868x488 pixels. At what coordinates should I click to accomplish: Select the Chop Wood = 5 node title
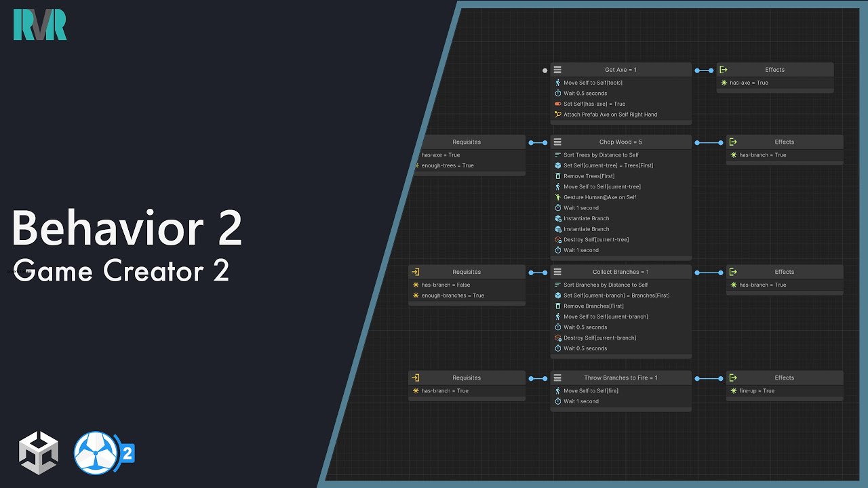[x=620, y=142]
